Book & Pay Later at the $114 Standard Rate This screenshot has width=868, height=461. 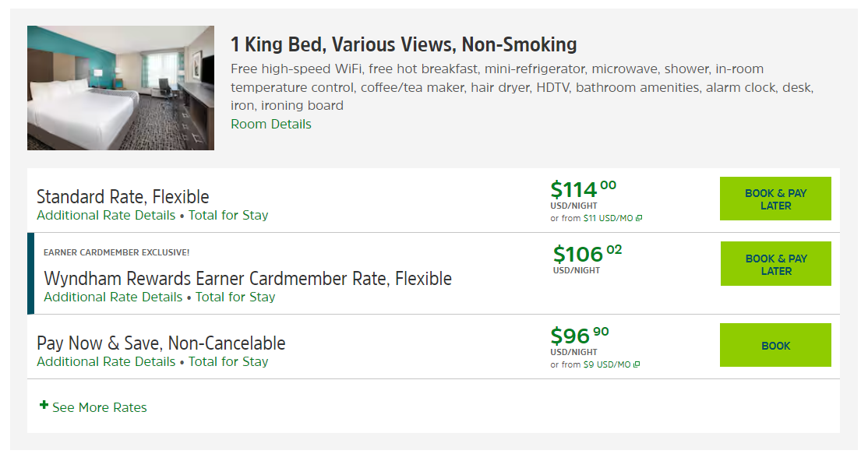pyautogui.click(x=775, y=199)
